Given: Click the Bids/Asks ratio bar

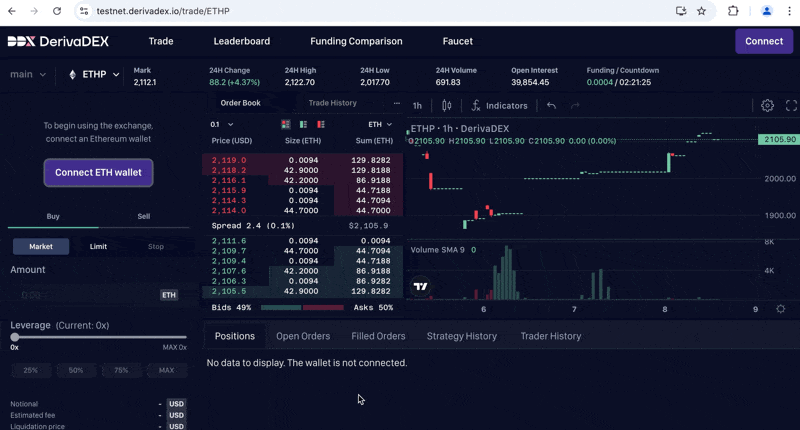Looking at the screenshot, I should click(302, 308).
